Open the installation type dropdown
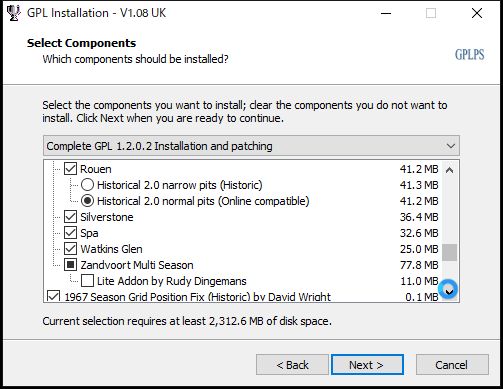Viewport: 503px width, 389px height. point(251,146)
